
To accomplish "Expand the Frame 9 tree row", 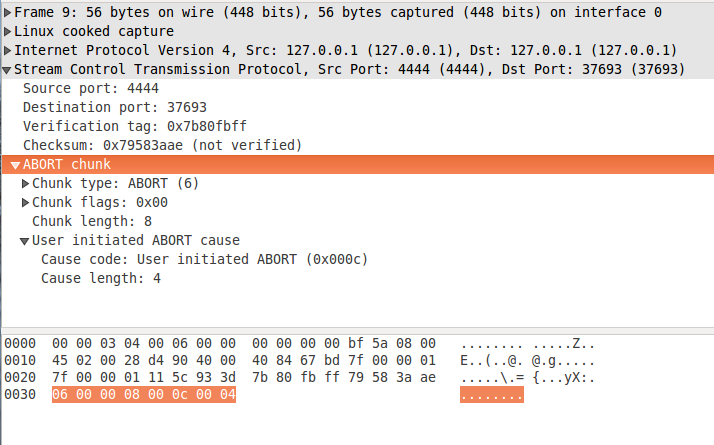I will point(8,13).
